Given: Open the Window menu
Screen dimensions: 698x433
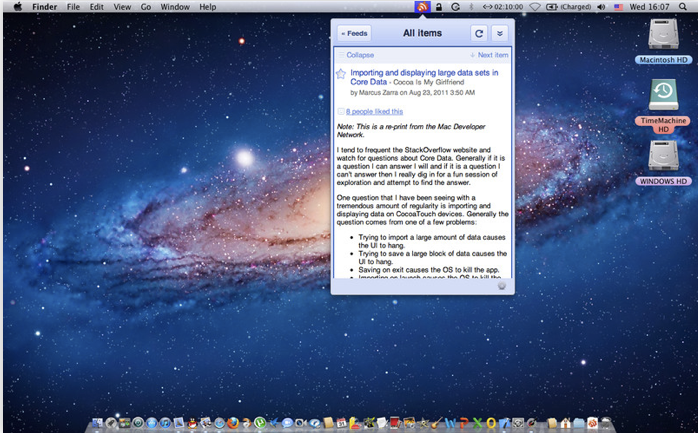Looking at the screenshot, I should (175, 7).
